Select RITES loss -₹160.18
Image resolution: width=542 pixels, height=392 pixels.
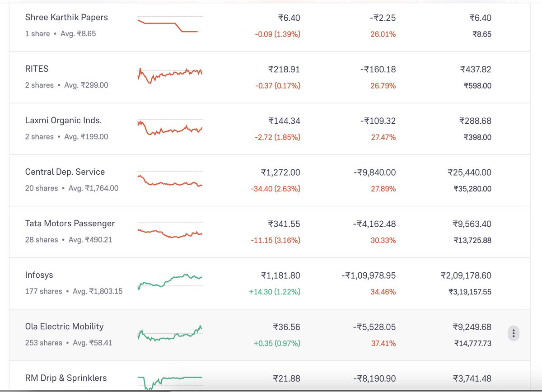(378, 70)
